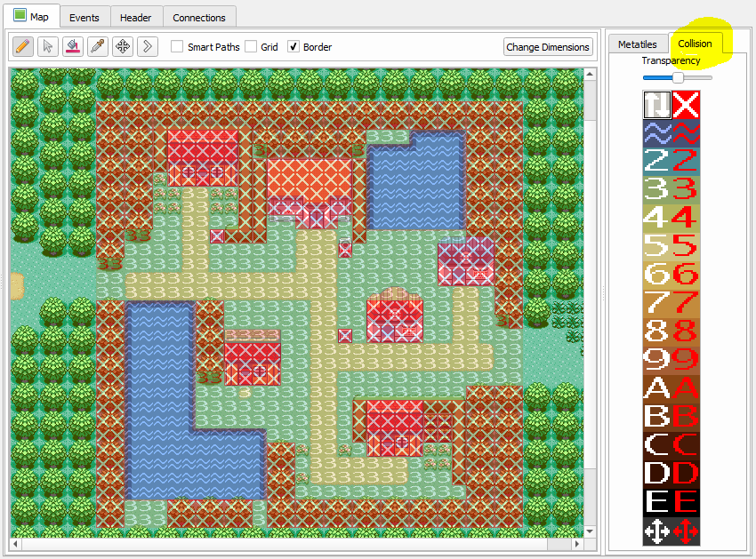Choose the white B elevation tile

click(657, 417)
